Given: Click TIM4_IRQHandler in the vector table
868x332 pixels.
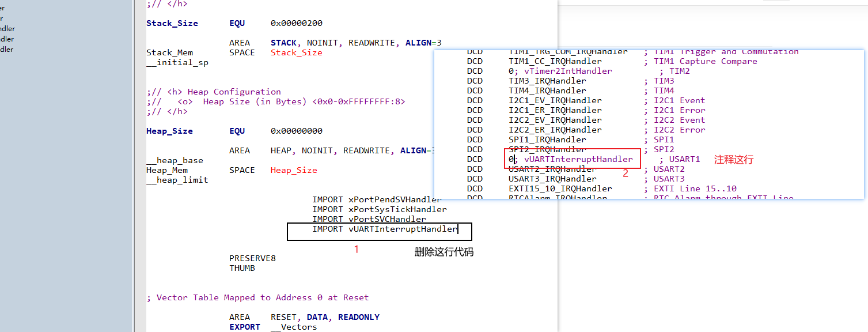Looking at the screenshot, I should (x=547, y=91).
